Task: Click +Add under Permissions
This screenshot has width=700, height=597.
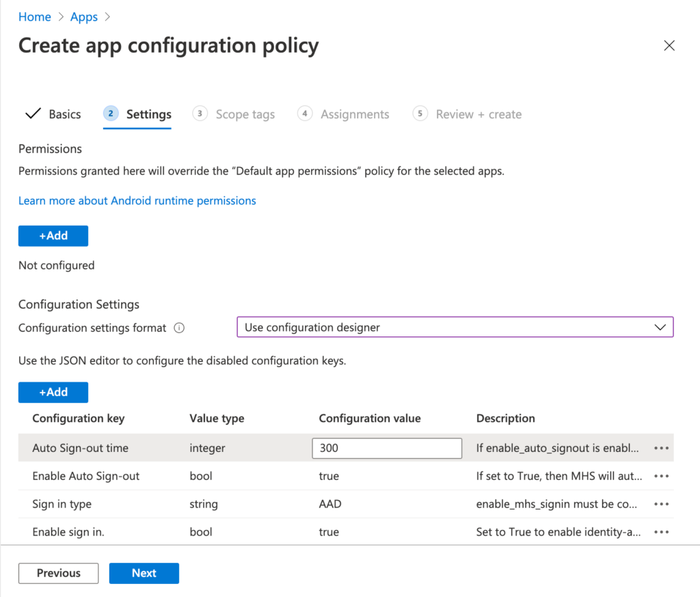Action: pos(53,235)
